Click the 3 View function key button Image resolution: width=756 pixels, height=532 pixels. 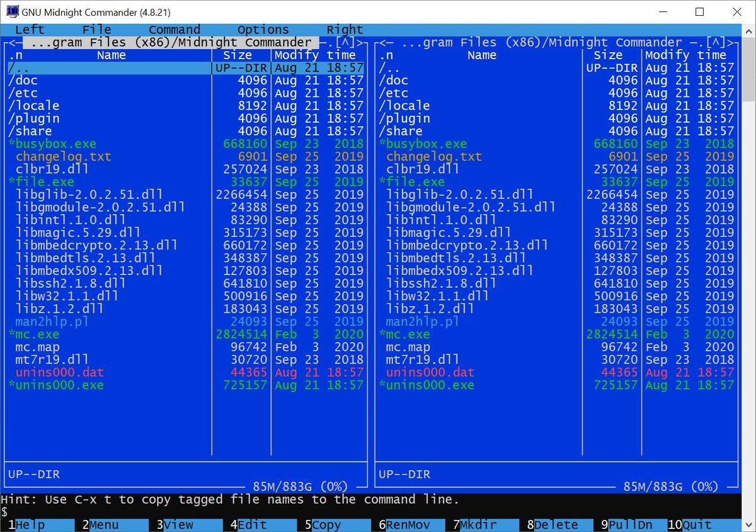[x=189, y=524]
